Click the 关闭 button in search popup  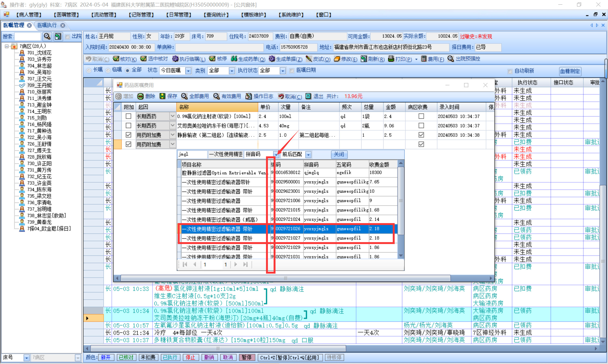339,154
